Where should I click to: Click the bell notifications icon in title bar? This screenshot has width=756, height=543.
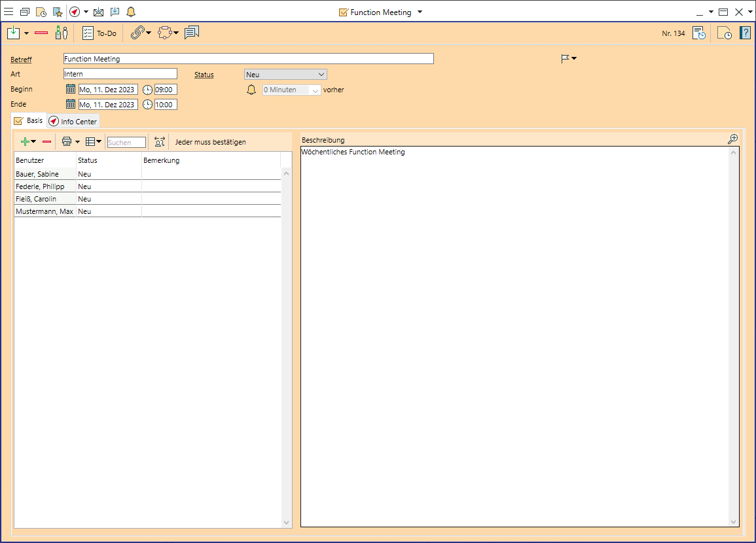tap(131, 12)
